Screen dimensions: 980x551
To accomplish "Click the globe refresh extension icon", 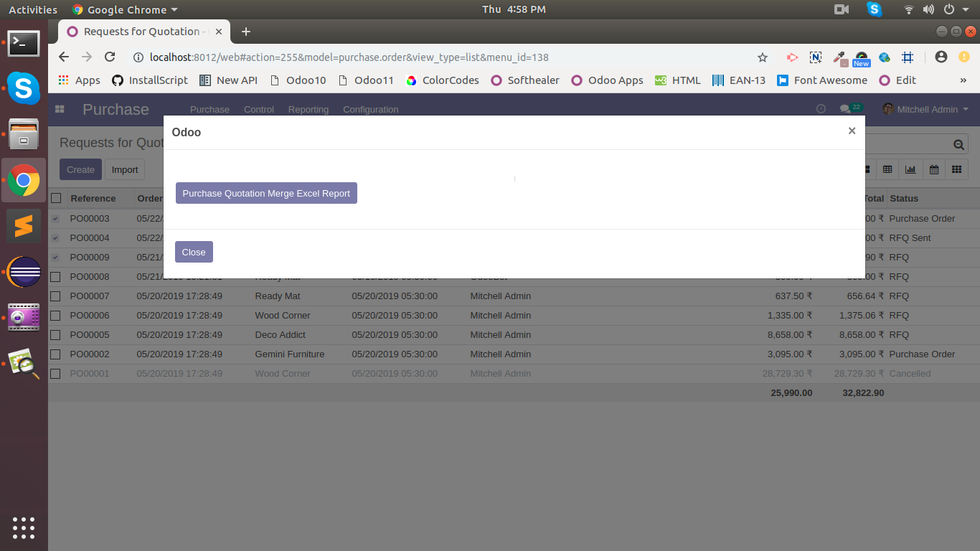I will coord(885,57).
